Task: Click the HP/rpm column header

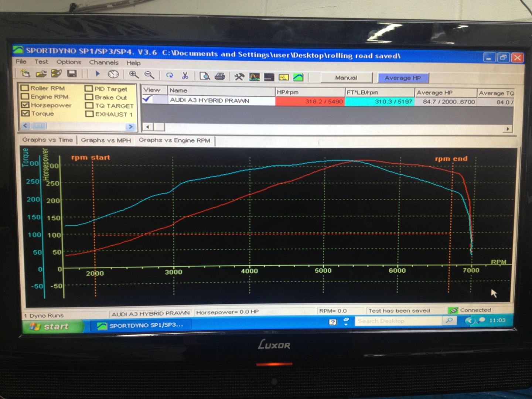Action: [x=310, y=92]
